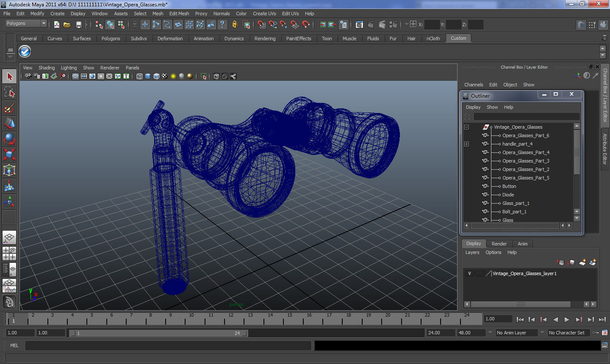Open the Render View clapperboard icon
Image resolution: width=610 pixels, height=364 pixels.
click(x=359, y=25)
